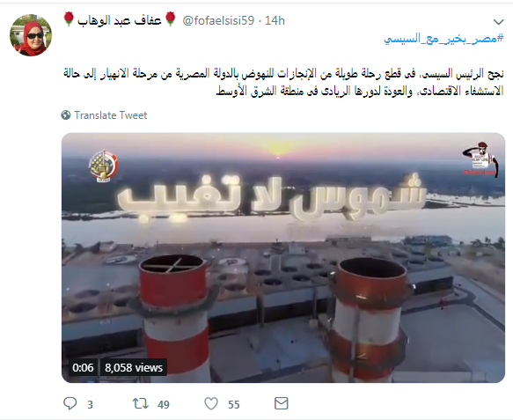Click the 0:06 video duration badge

[83, 368]
